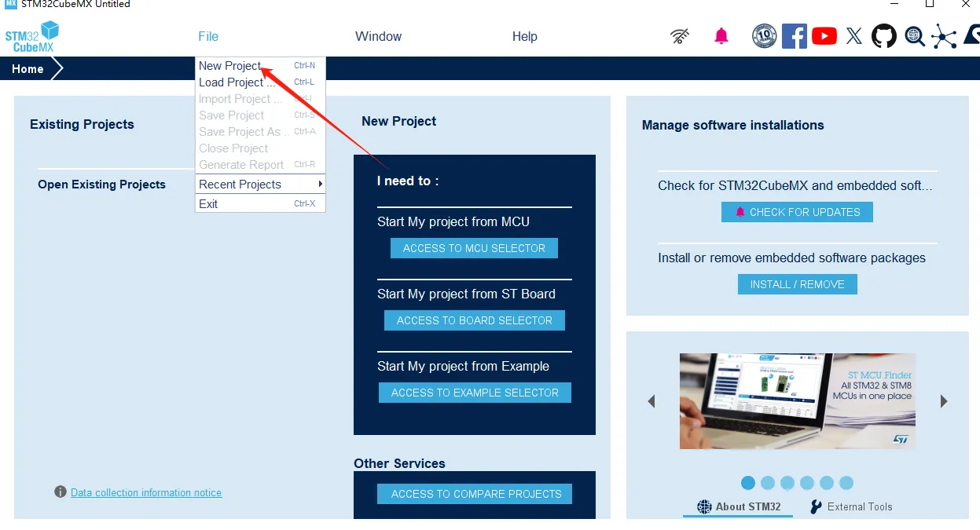980x530 pixels.
Task: Click the wiki search magnifier icon
Action: (914, 36)
